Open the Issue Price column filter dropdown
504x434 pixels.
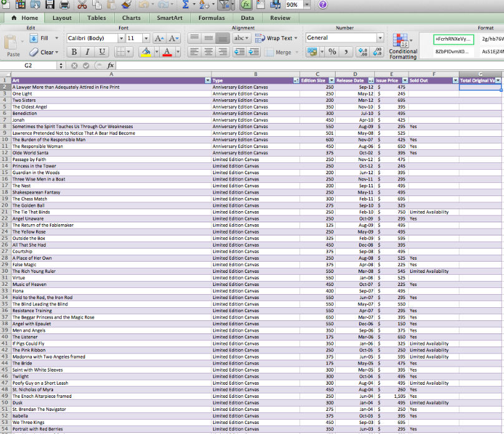pos(405,81)
